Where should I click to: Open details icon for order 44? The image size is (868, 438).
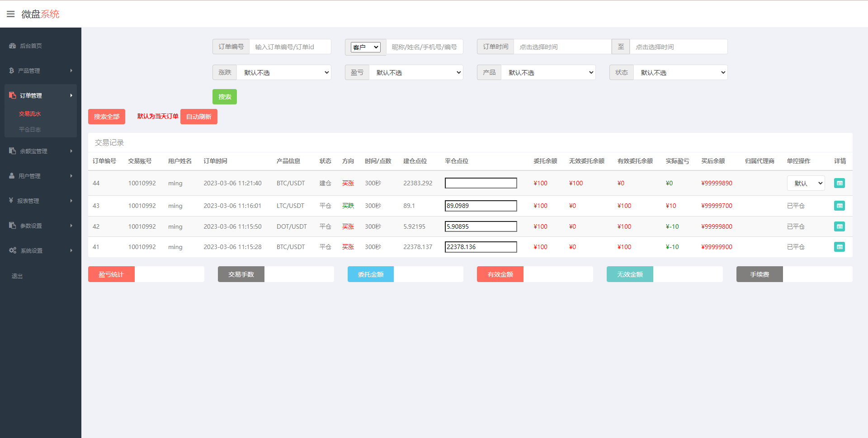click(839, 183)
